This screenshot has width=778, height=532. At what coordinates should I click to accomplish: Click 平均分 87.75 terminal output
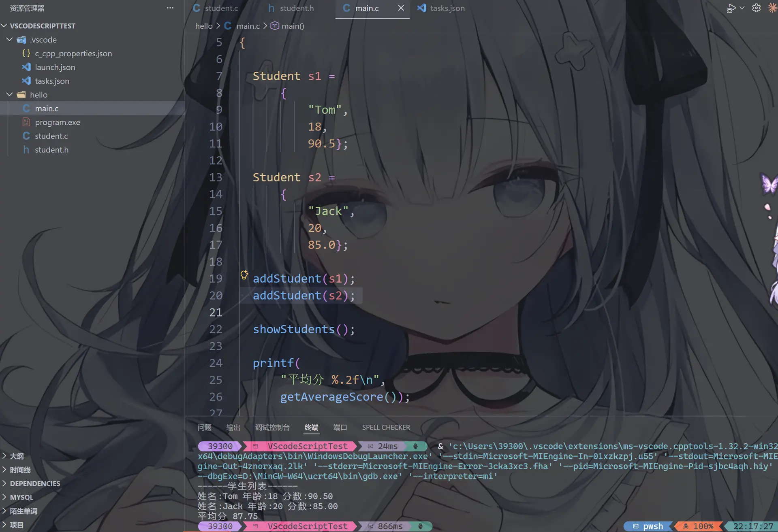tap(228, 516)
